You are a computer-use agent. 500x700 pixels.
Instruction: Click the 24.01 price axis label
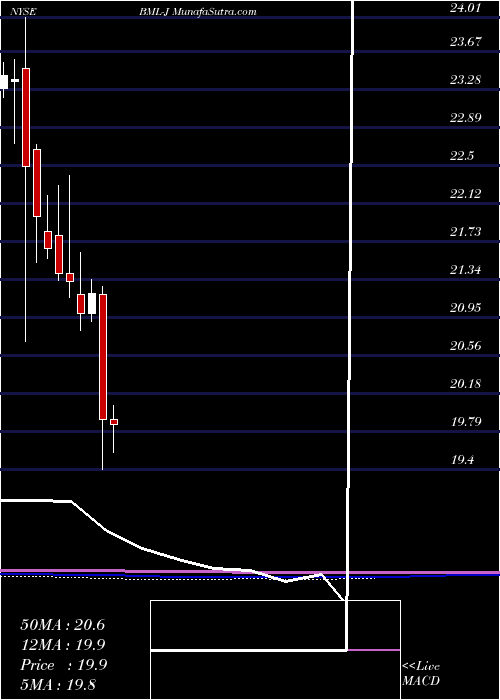(x=465, y=7)
